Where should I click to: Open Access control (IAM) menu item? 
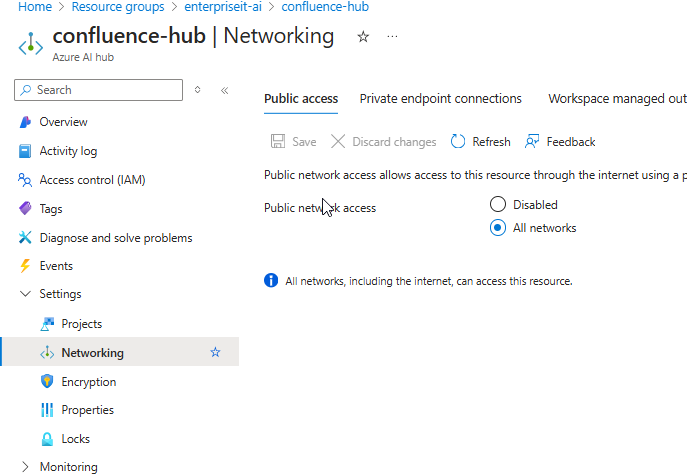click(x=92, y=180)
